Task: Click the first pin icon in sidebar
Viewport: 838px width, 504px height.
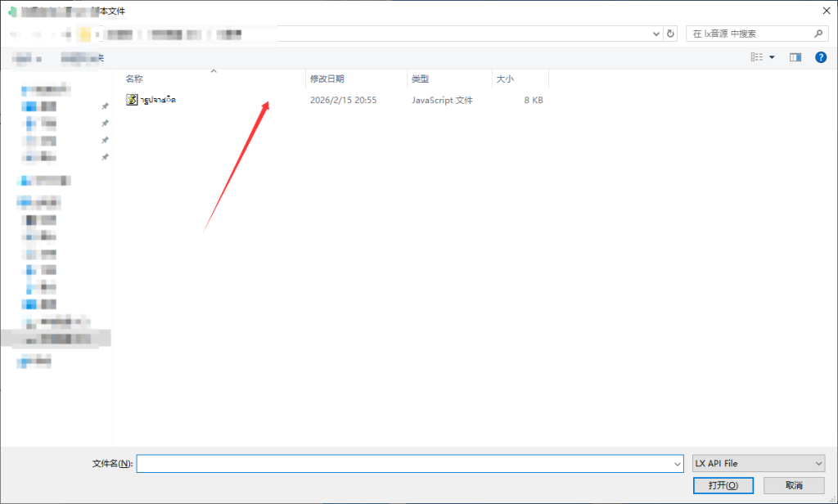Action: [106, 106]
